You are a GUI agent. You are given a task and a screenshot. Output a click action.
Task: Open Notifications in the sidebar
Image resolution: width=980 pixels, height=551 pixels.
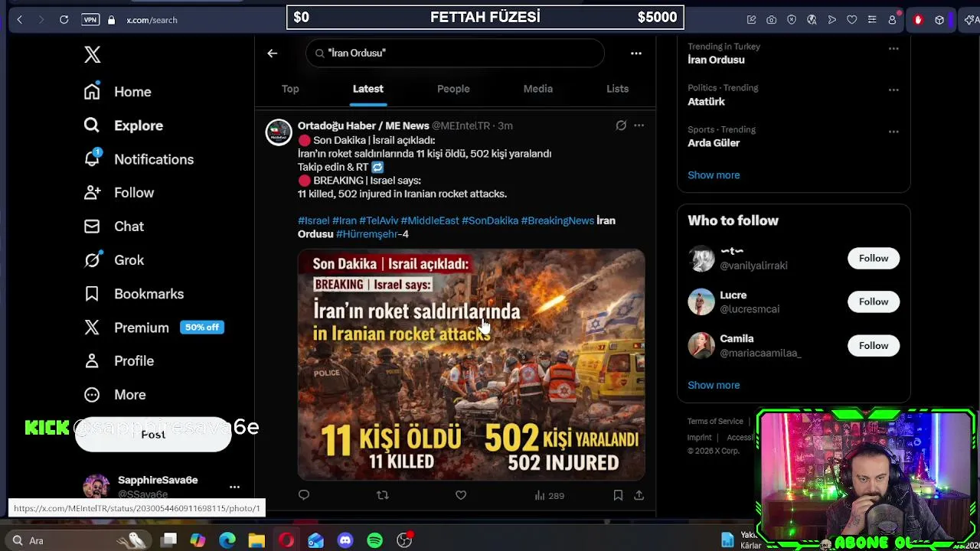click(x=139, y=159)
